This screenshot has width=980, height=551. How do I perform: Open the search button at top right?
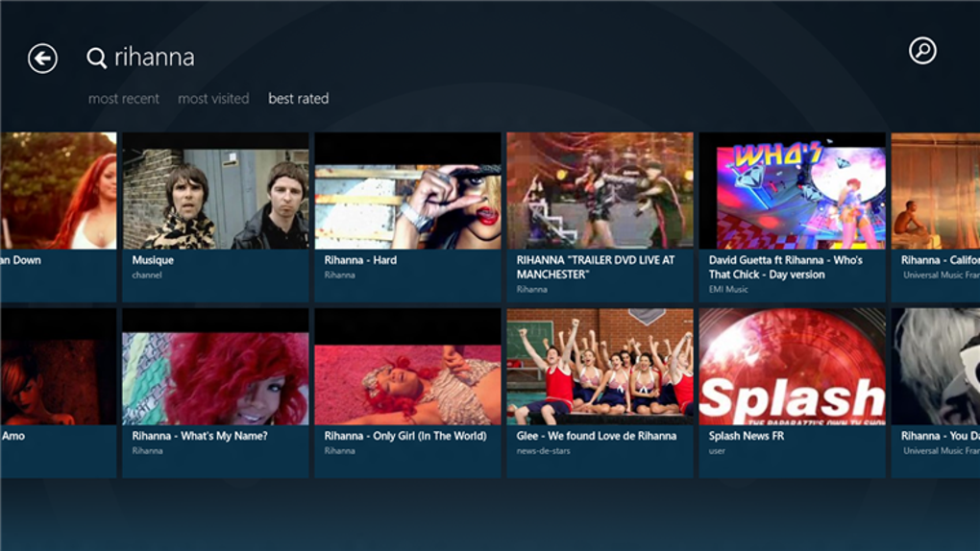click(922, 51)
